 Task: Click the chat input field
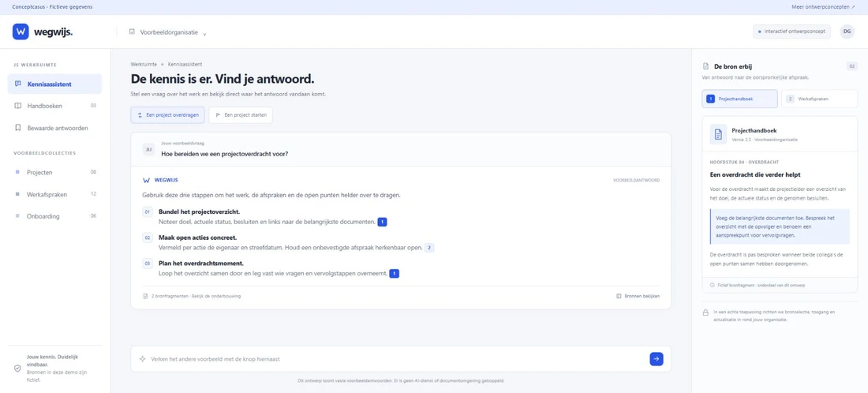(401, 359)
